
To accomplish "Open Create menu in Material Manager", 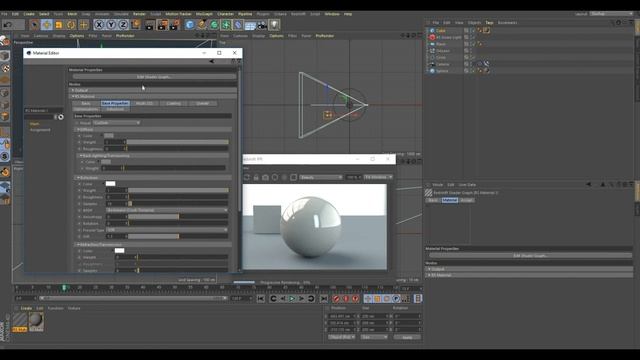I will coord(26,308).
